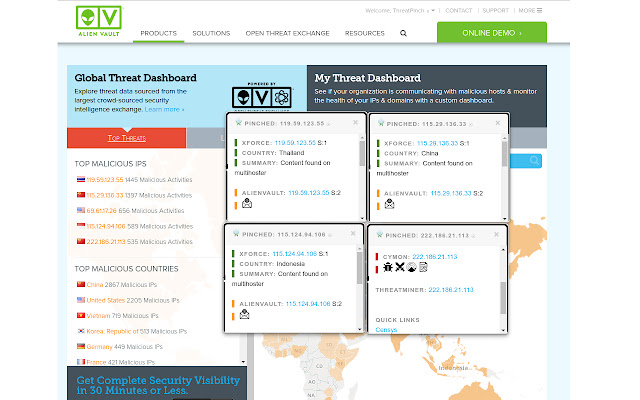Screen dimensions: 640x400
Task: Close the 119.59.123.55 pinched popup
Action: pos(356,122)
